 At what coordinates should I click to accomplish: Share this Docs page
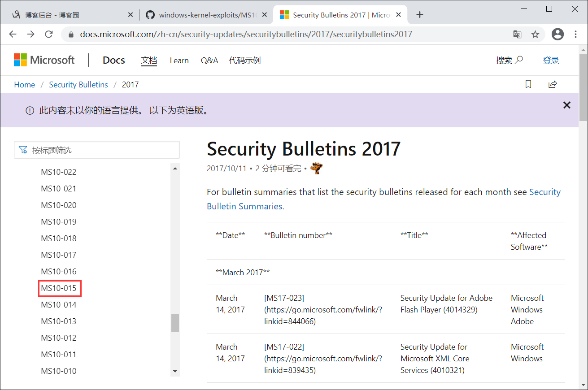(x=553, y=84)
